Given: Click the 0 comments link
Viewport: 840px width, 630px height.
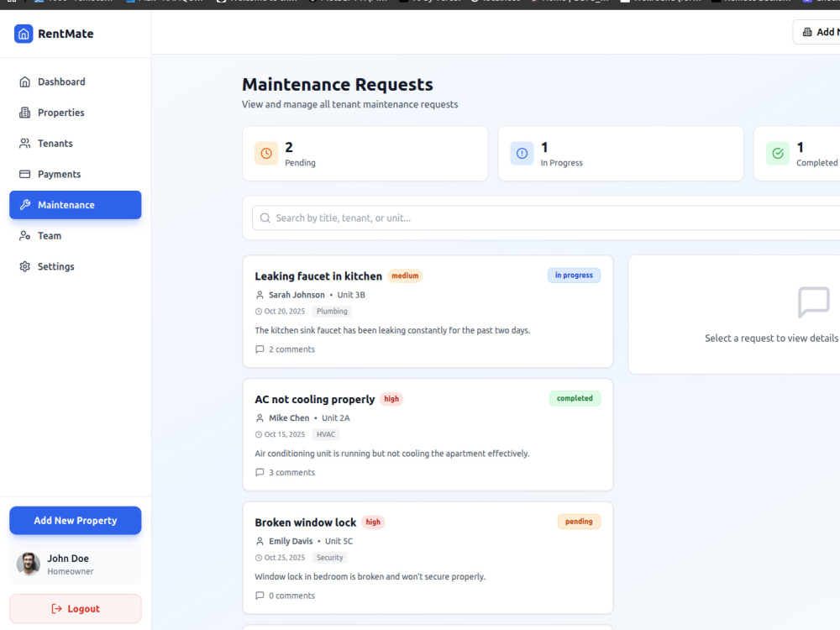Looking at the screenshot, I should [291, 596].
